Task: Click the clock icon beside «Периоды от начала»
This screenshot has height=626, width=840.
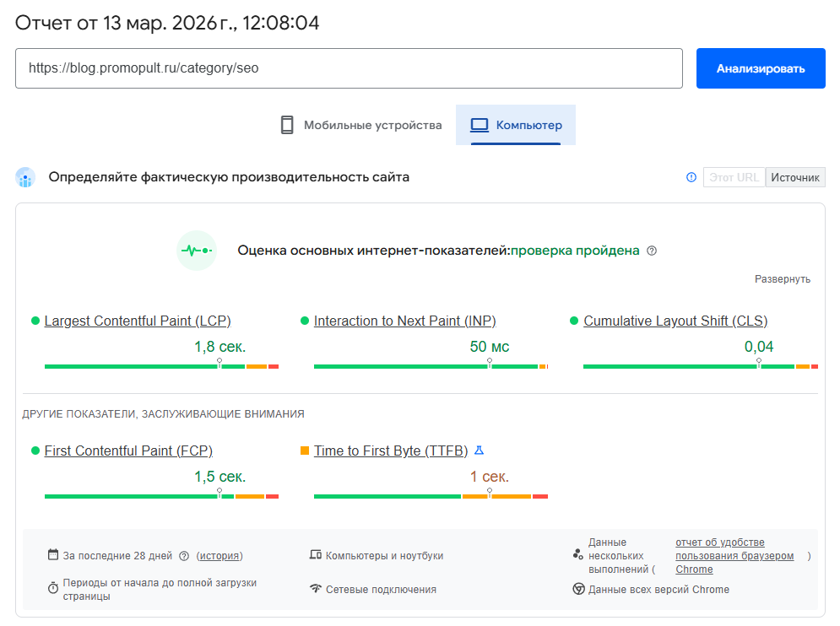Action: pos(51,583)
